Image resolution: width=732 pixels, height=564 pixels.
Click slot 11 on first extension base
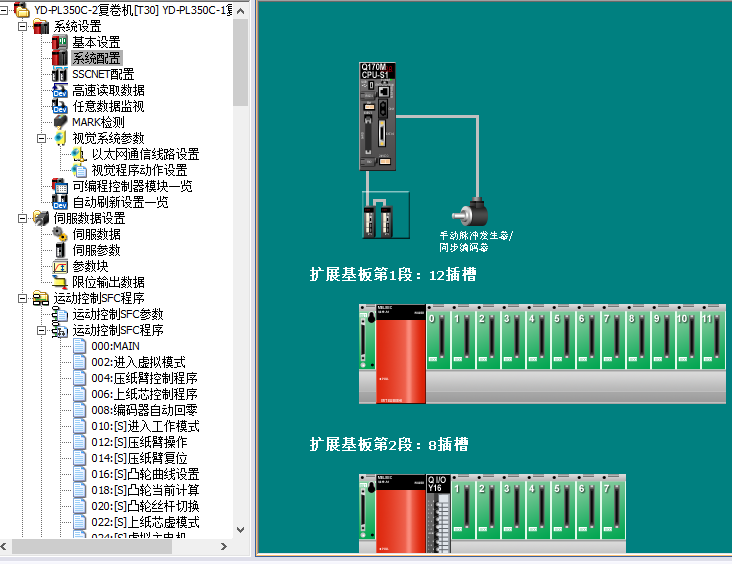pyautogui.click(x=710, y=339)
